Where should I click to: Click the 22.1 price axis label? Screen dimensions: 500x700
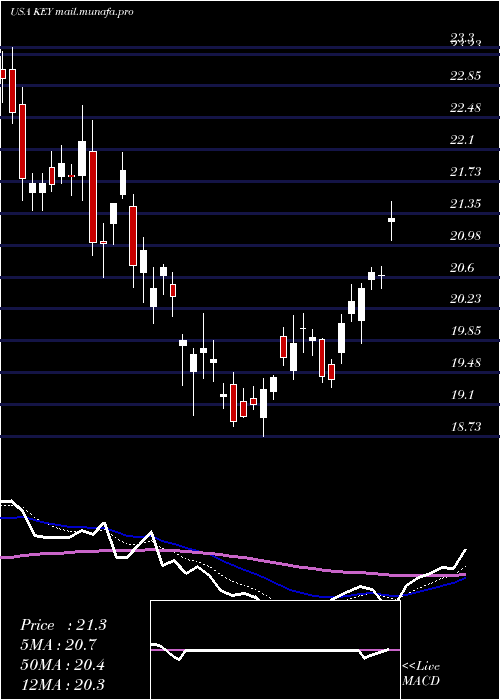click(462, 140)
